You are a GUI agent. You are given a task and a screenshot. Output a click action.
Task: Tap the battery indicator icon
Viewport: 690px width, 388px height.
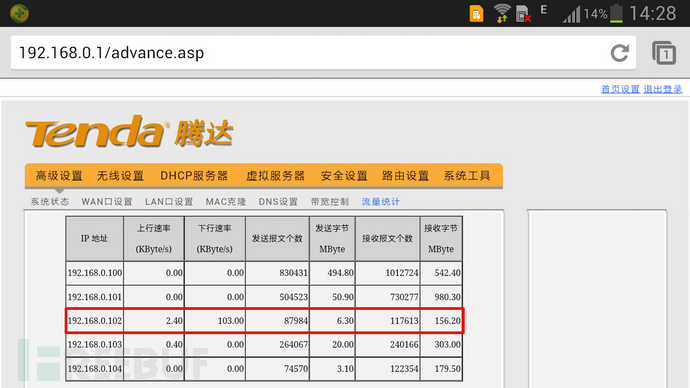point(617,13)
